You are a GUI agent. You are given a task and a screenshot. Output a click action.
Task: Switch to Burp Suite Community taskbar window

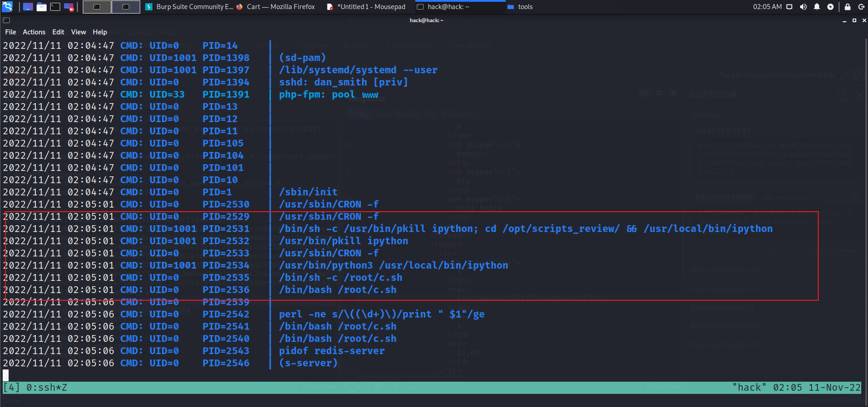point(189,7)
